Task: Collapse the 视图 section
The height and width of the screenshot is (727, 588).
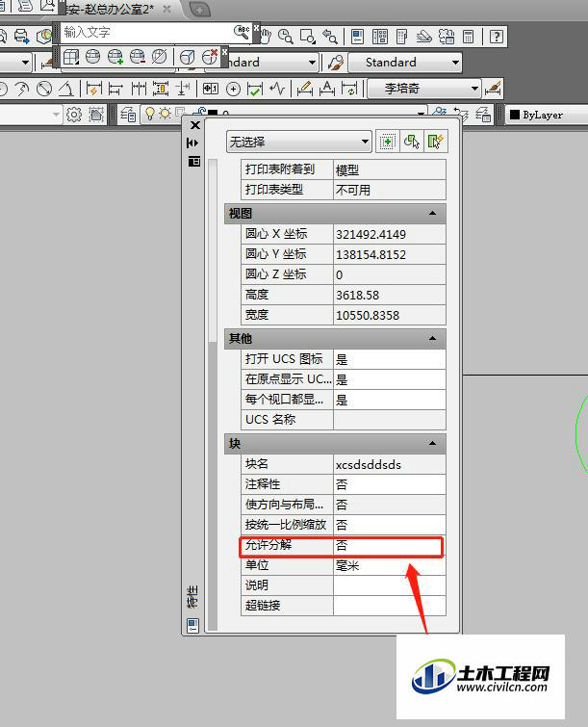Action: (432, 213)
